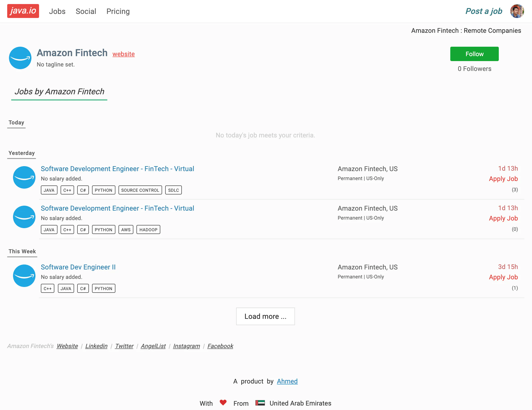
Task: Click the Amazon Fintech : Remote Companies breadcrumb
Action: 466,31
